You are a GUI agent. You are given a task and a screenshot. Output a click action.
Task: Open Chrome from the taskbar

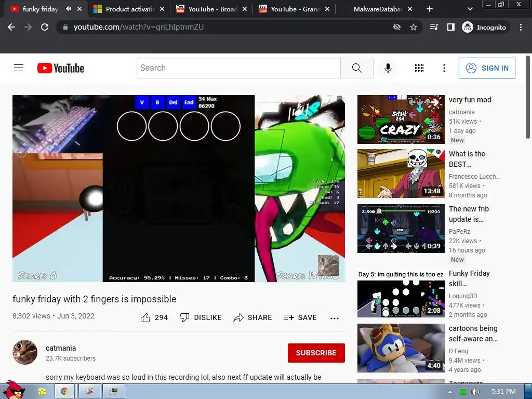coord(64,392)
